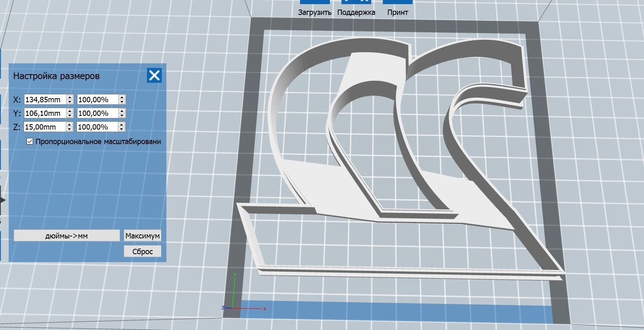Toggle Пропорциональное масштабирование checkbox

coord(30,142)
